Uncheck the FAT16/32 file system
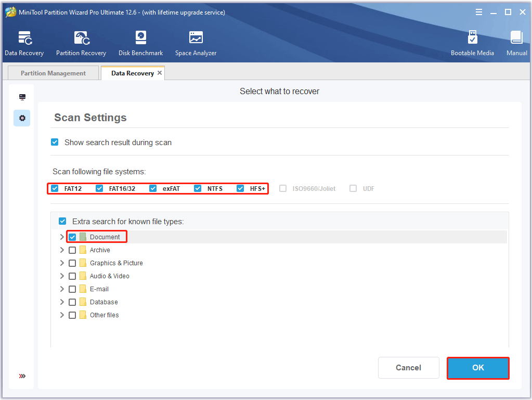The width and height of the screenshot is (532, 400). pos(99,188)
